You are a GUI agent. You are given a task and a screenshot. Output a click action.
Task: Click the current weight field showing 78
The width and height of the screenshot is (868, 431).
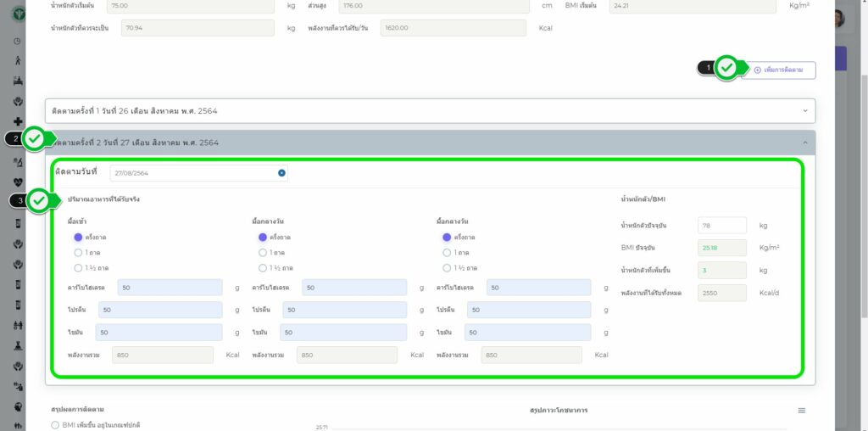tap(721, 226)
